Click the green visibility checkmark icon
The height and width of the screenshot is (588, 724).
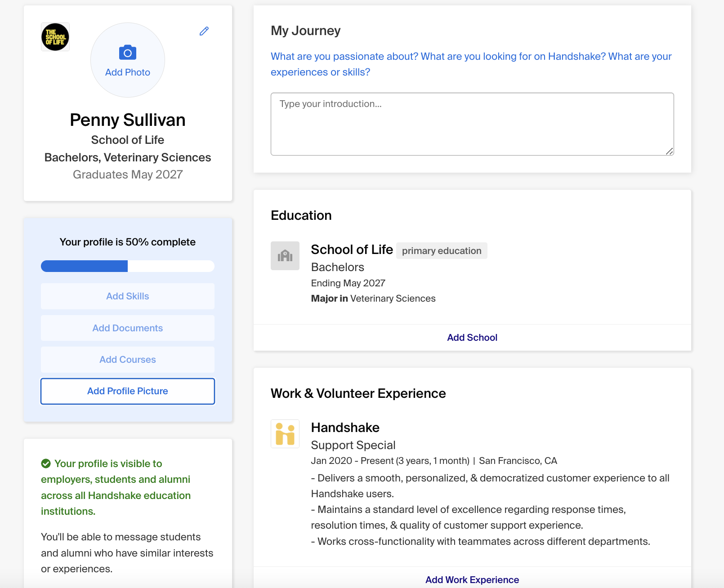click(x=46, y=463)
